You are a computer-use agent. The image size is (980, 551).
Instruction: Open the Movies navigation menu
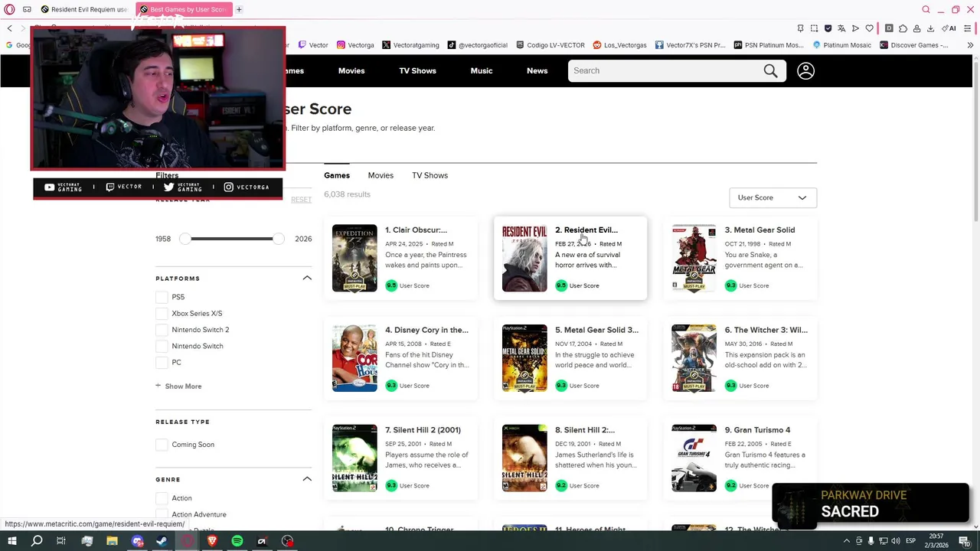(x=351, y=70)
